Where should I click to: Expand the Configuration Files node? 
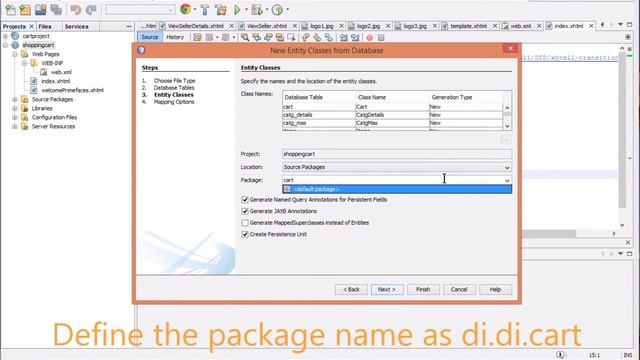(x=15, y=117)
